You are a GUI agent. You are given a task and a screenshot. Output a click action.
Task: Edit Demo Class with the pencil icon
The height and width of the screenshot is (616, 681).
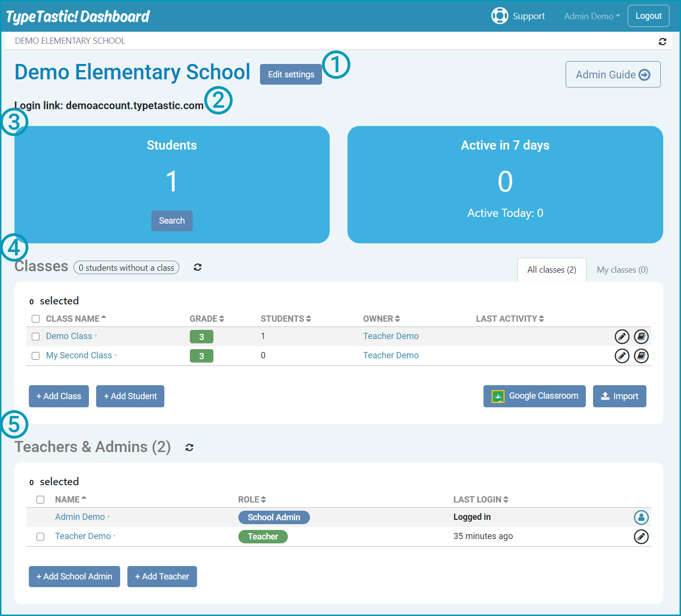point(622,337)
